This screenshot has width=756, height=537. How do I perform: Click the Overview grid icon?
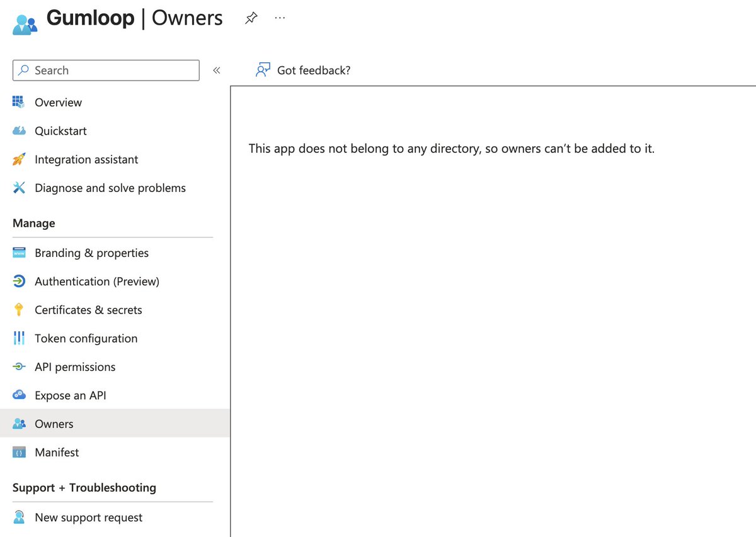(19, 102)
